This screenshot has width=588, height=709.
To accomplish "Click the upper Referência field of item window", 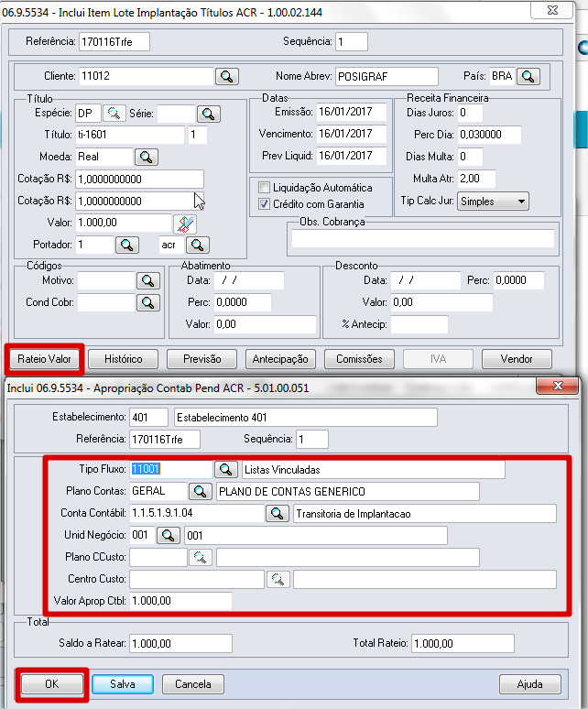I will (114, 41).
